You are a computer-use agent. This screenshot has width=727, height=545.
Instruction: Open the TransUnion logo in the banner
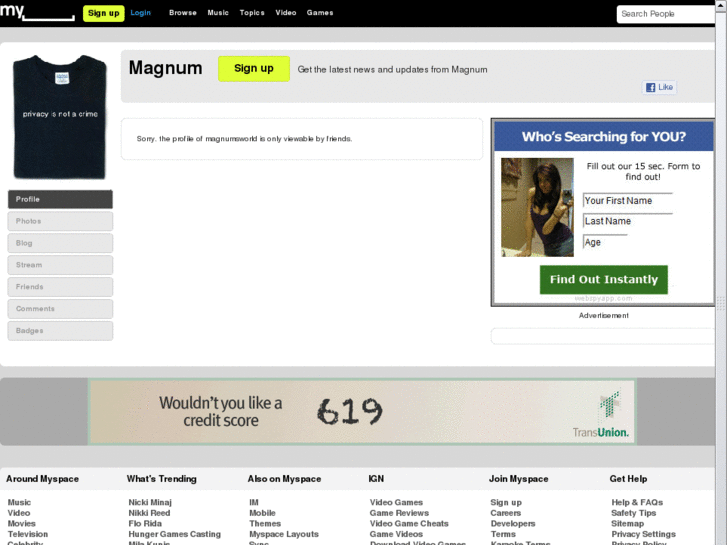click(x=601, y=415)
